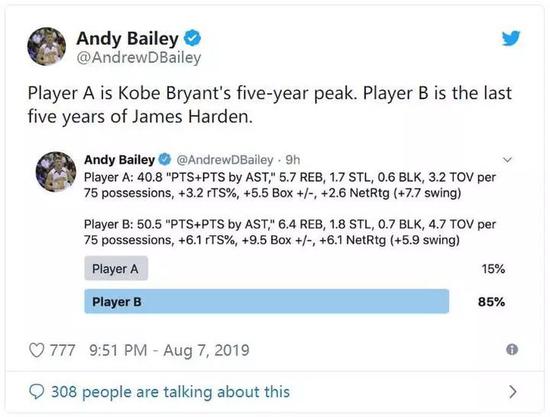550x417 pixels.
Task: Click the Andy Bailey name heading
Action: [128, 38]
